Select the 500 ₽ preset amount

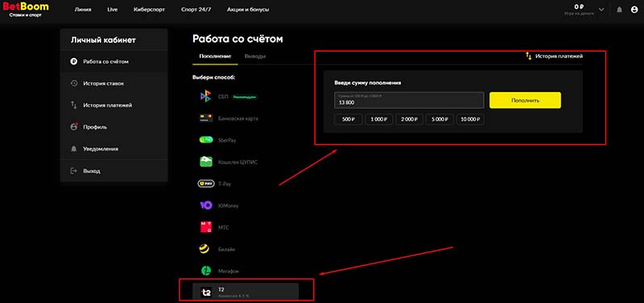coord(349,119)
